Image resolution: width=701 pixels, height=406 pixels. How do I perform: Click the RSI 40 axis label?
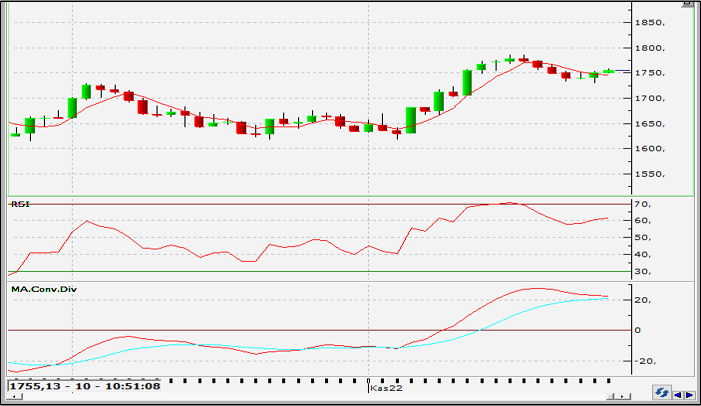[643, 254]
